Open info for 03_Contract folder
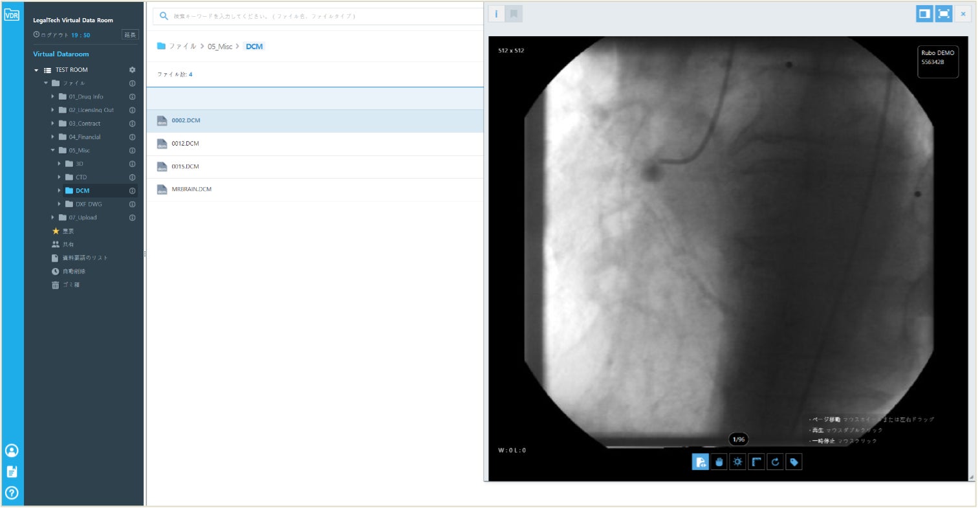The width and height of the screenshot is (980, 510). coord(133,124)
